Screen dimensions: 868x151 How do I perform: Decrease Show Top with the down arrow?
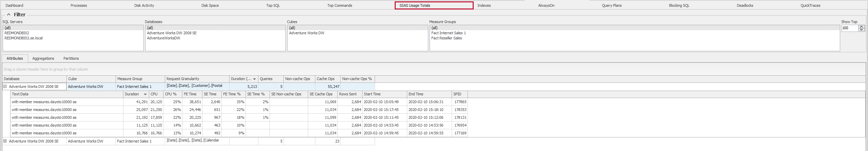click(862, 30)
